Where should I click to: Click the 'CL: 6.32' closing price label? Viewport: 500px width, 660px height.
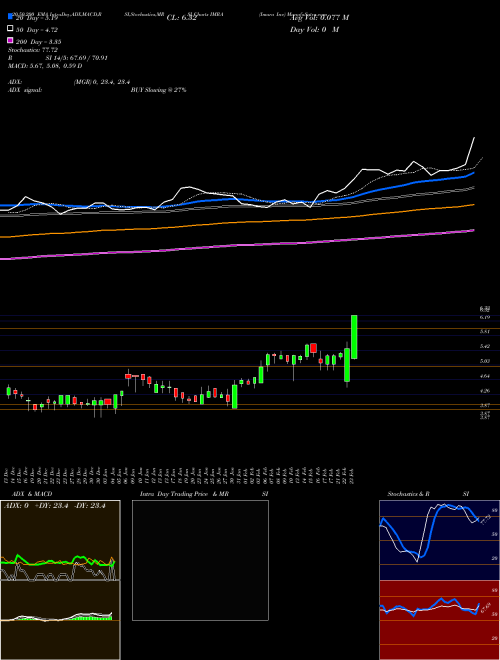click(181, 18)
